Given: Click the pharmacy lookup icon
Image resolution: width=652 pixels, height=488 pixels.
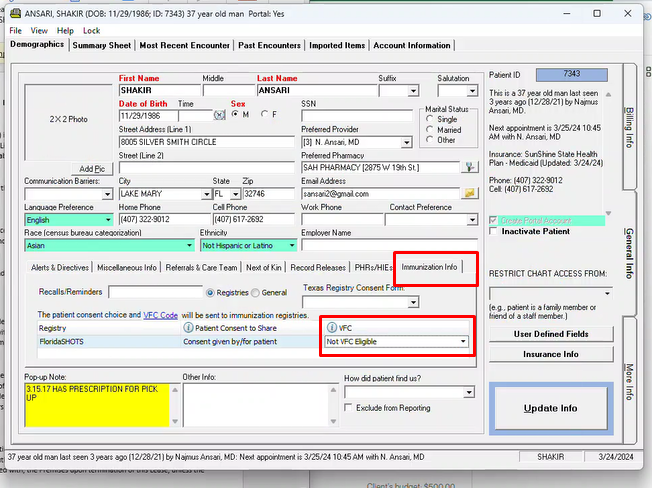Looking at the screenshot, I should tap(470, 167).
